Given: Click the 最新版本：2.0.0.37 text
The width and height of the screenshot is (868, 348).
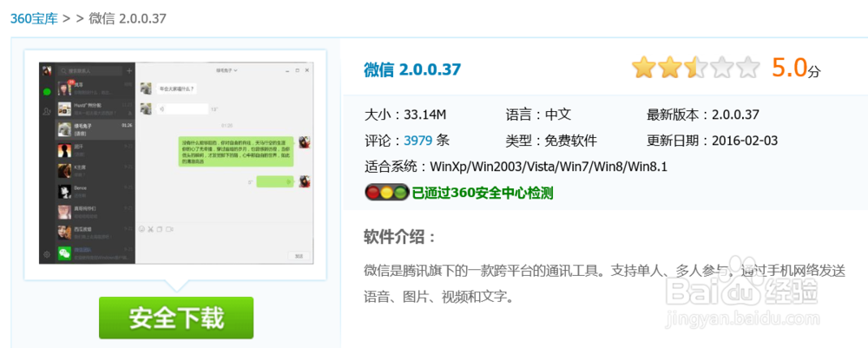Looking at the screenshot, I should click(x=702, y=115).
